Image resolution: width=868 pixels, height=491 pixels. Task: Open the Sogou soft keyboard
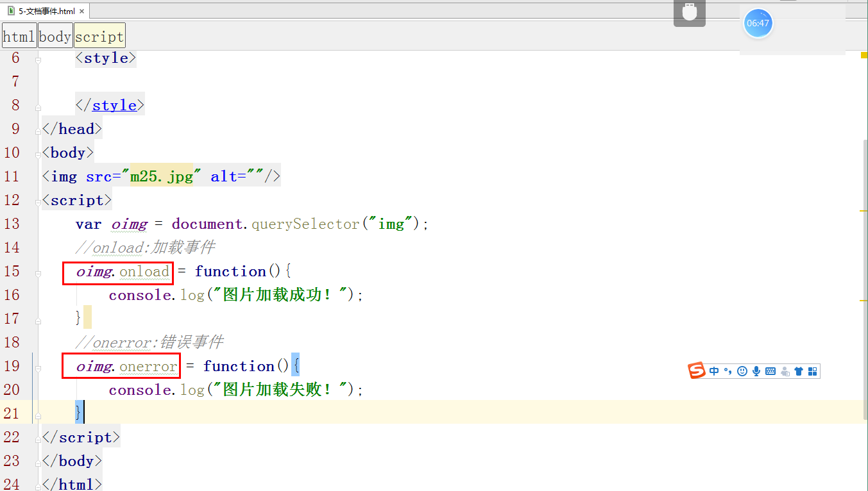[770, 370]
